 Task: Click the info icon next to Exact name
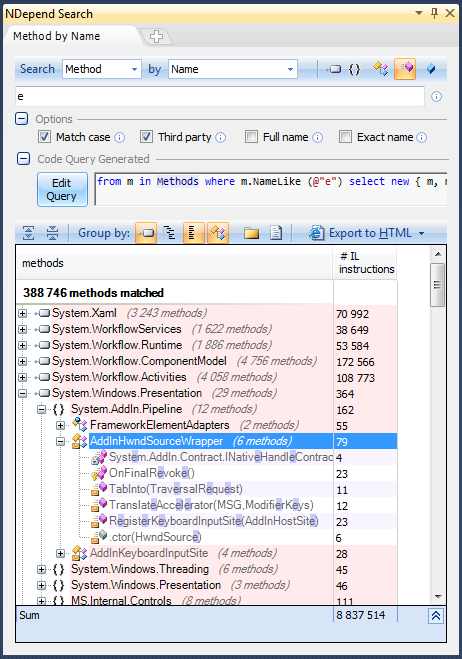[422, 137]
